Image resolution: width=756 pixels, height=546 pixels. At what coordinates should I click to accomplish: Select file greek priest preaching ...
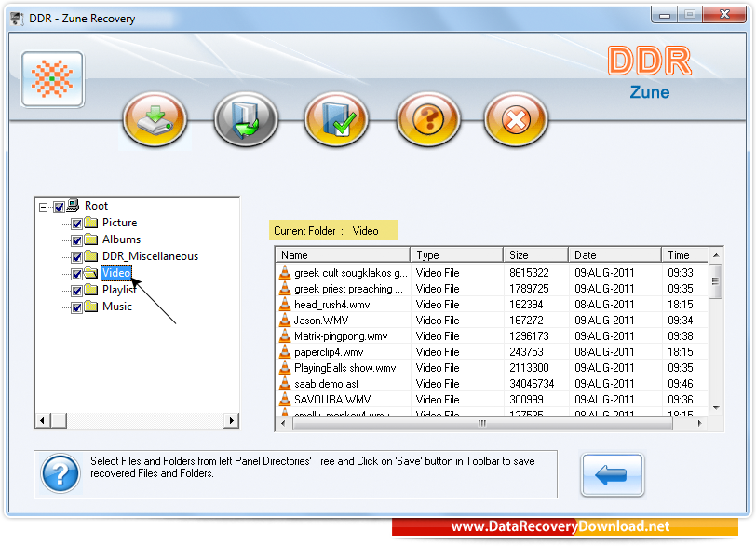(348, 289)
